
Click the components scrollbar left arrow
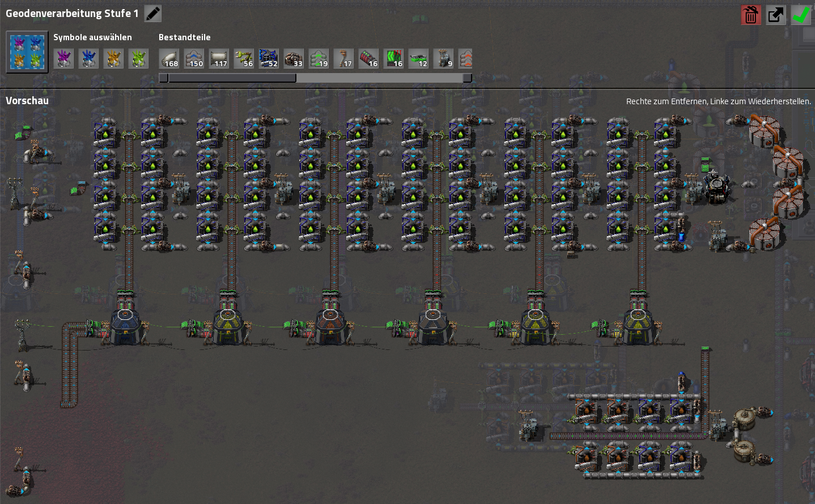pyautogui.click(x=163, y=78)
